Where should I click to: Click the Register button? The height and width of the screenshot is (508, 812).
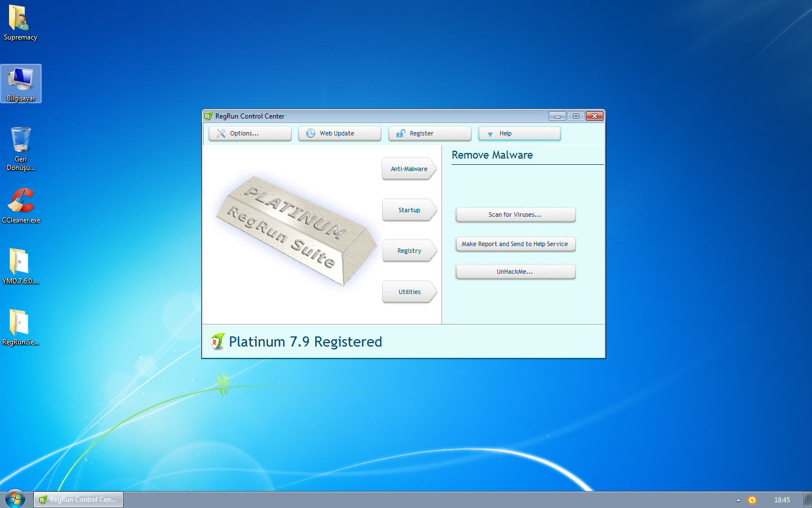(x=430, y=133)
